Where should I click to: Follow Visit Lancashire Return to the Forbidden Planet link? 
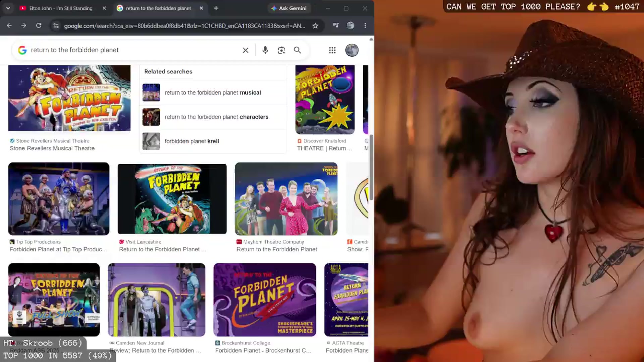pos(163,249)
